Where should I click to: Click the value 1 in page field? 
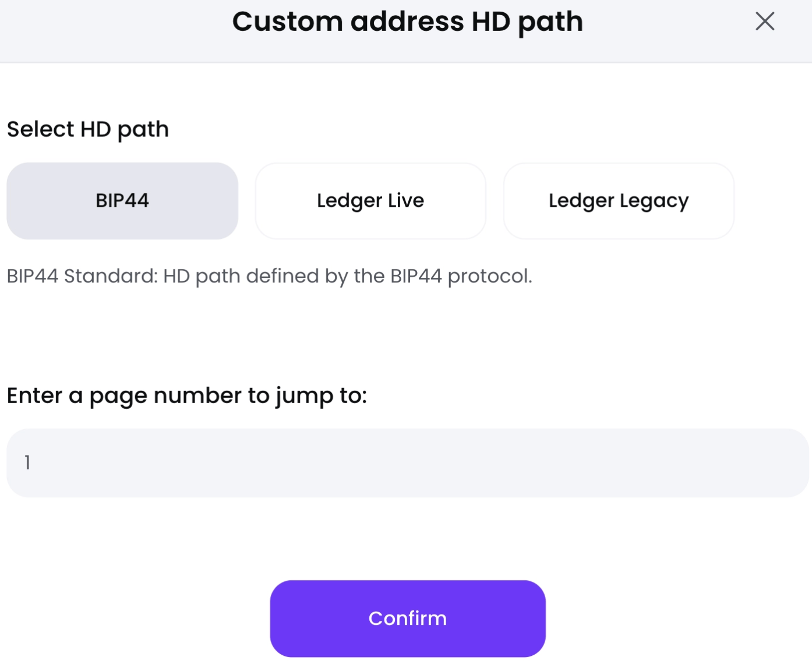tap(27, 462)
